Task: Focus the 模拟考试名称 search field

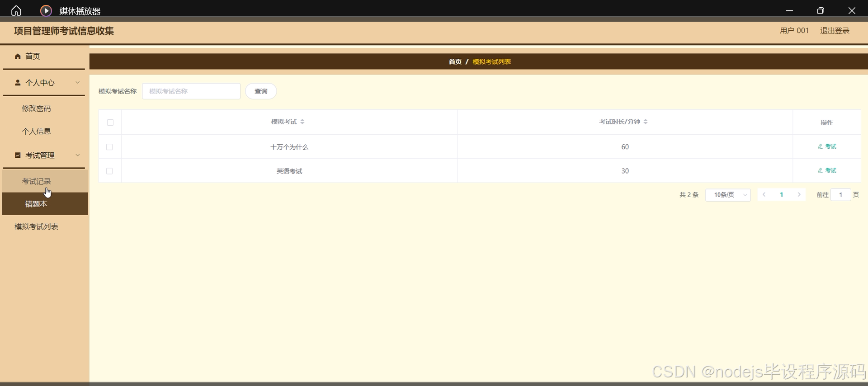Action: [191, 91]
